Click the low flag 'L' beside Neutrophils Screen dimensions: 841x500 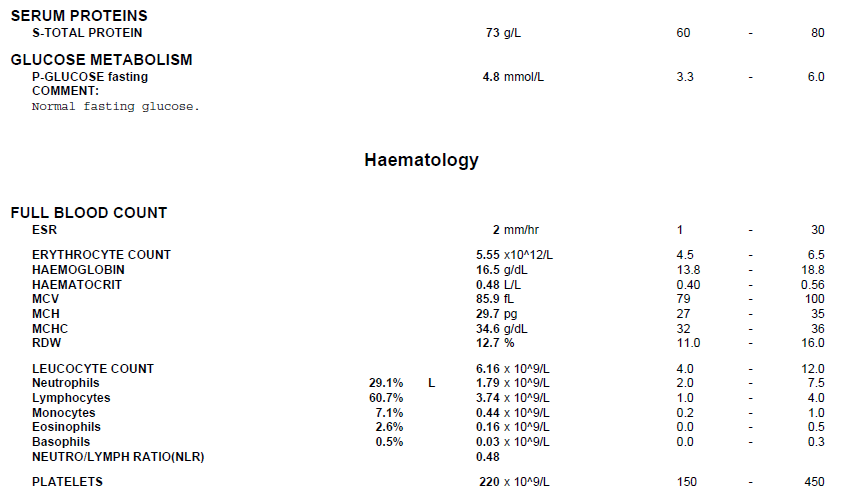(432, 384)
